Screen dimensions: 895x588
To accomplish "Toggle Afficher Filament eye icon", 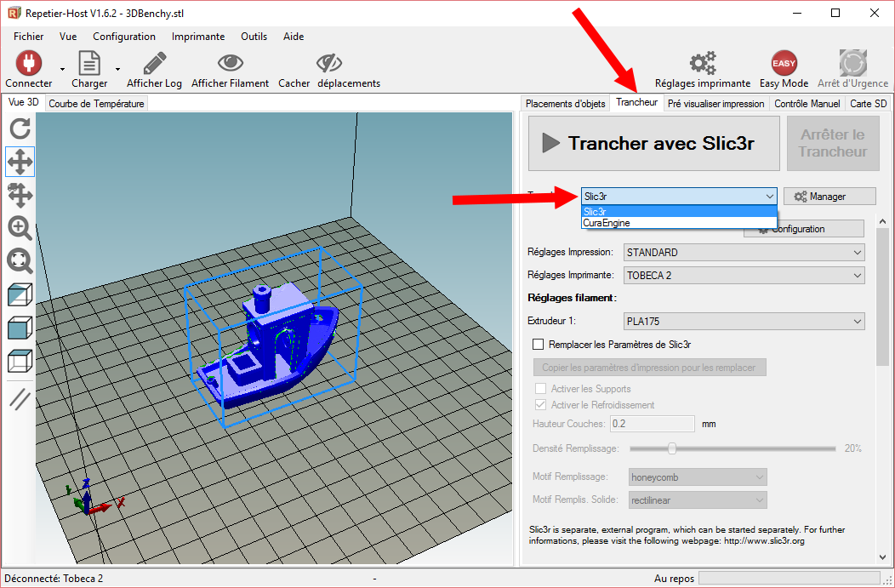I will [x=230, y=63].
